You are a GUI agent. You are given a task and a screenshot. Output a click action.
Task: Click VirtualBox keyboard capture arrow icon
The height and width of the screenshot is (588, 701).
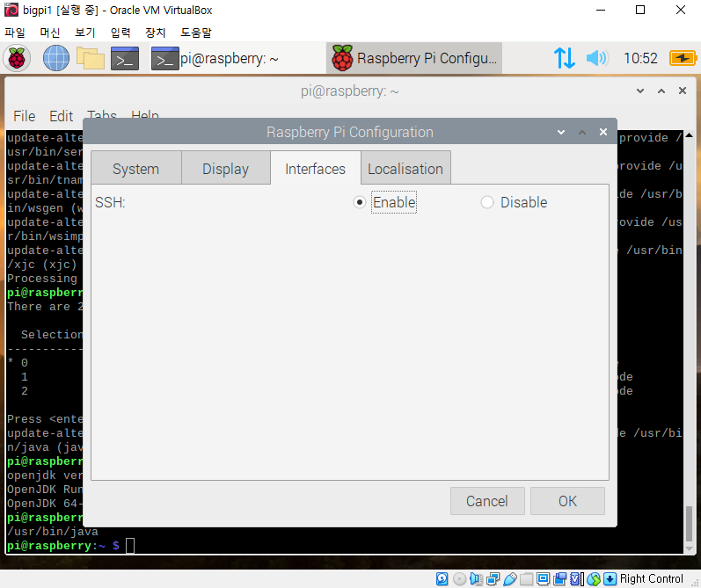[610, 579]
